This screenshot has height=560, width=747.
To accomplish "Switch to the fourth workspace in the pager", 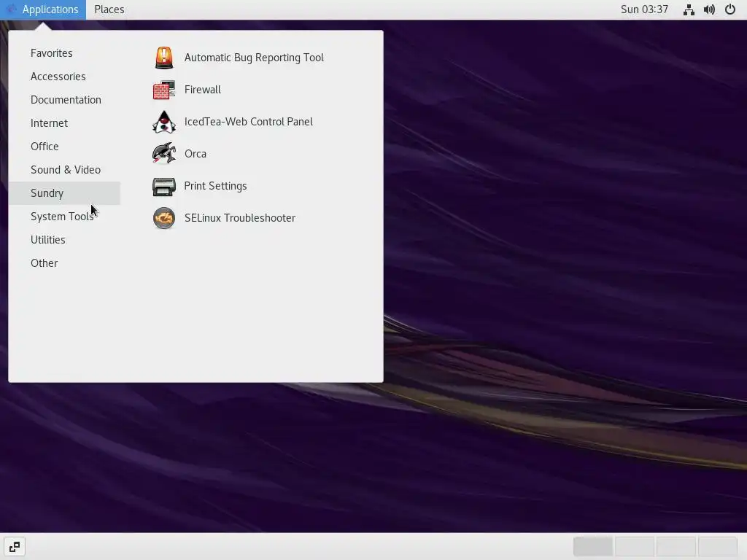I will click(x=718, y=547).
